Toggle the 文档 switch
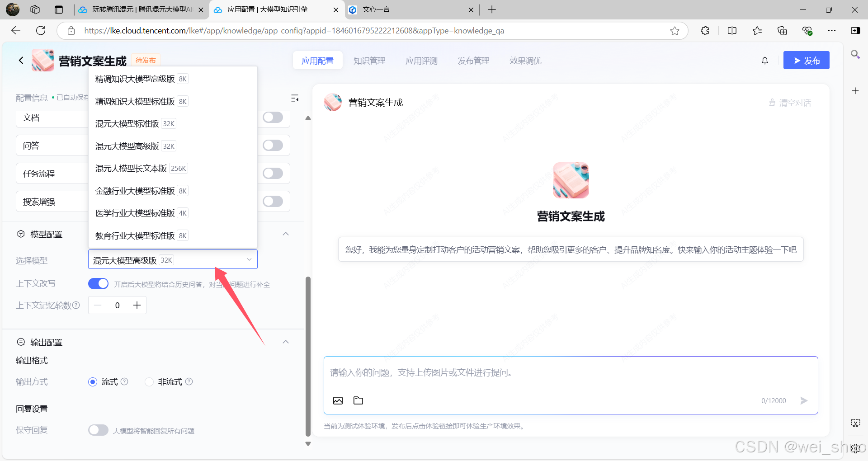This screenshot has height=461, width=868. [273, 118]
